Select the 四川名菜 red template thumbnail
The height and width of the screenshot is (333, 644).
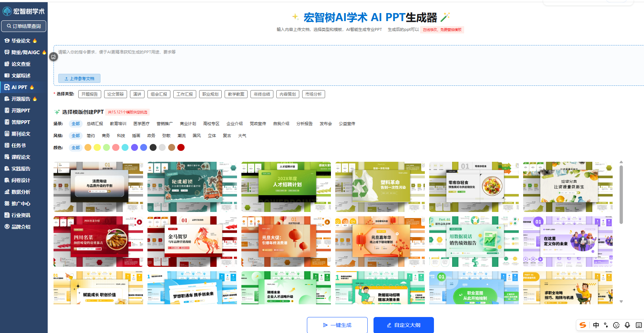point(98,242)
